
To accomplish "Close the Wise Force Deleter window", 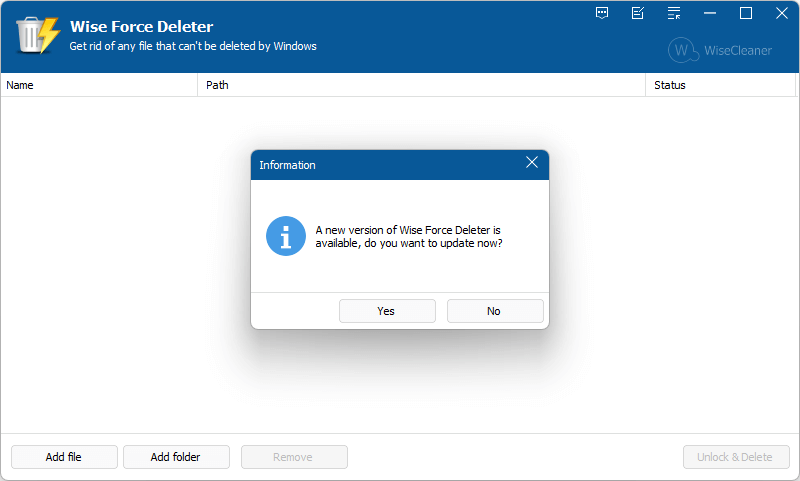I will pyautogui.click(x=782, y=13).
